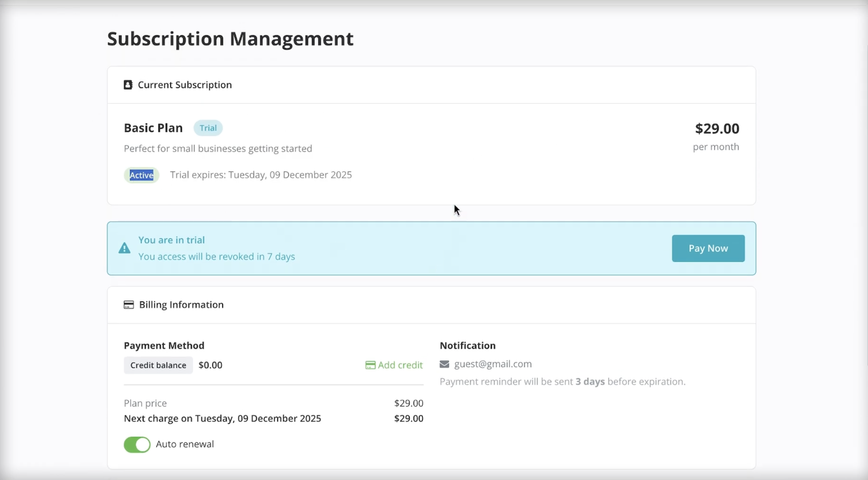
Task: Click the green card icon beside Add credit
Action: pos(370,365)
